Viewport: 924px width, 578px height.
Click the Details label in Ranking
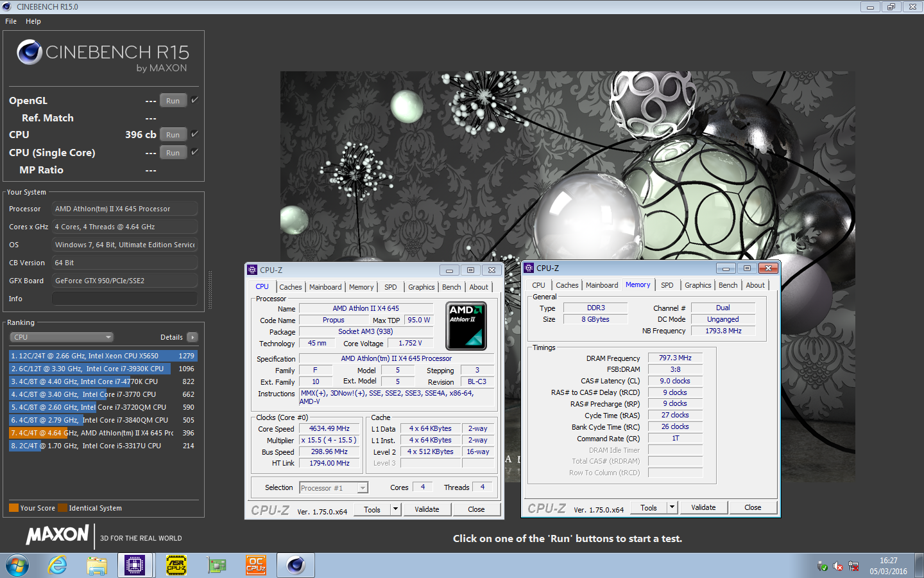tap(171, 337)
